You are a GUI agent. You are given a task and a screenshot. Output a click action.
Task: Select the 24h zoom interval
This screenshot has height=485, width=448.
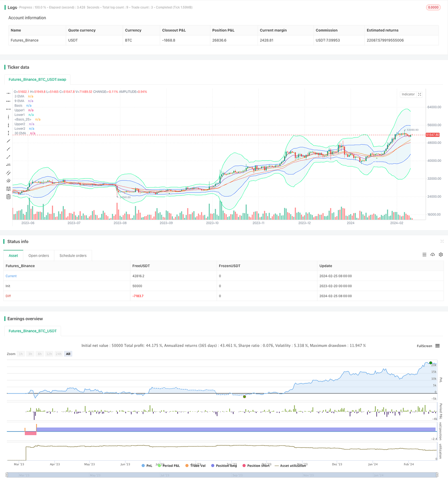59,354
